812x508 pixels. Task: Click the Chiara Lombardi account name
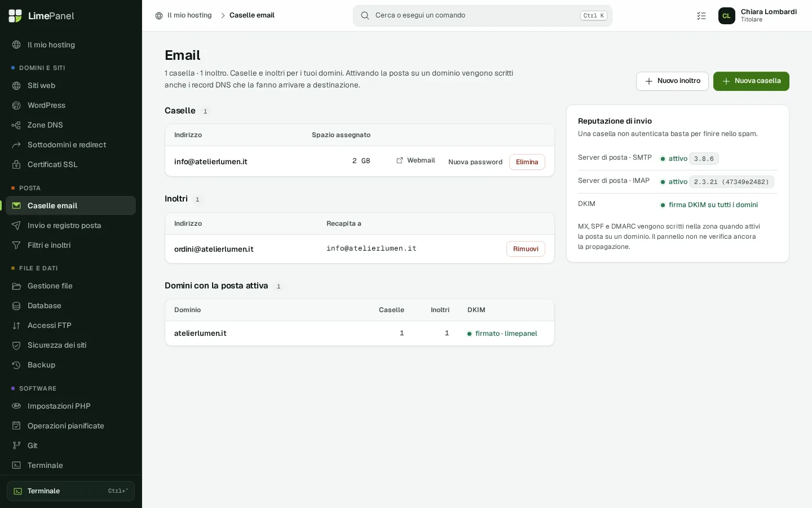tap(769, 12)
